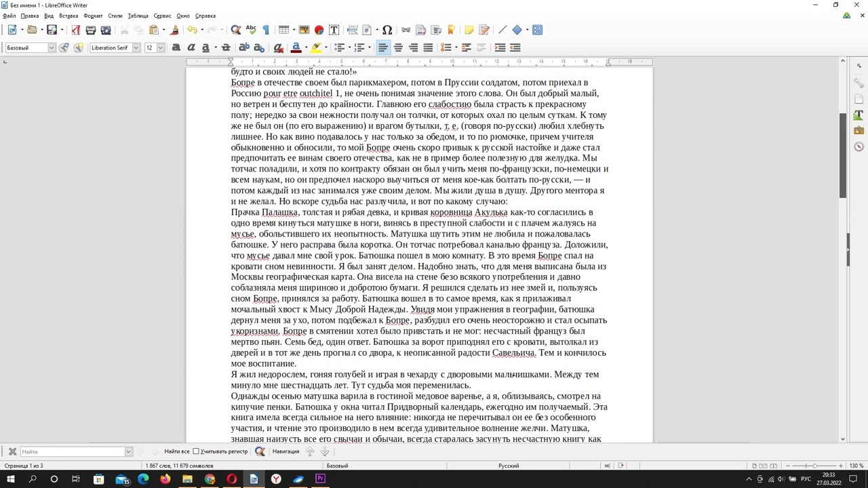Center the paragraph text
Image resolution: width=868 pixels, height=488 pixels.
point(398,47)
